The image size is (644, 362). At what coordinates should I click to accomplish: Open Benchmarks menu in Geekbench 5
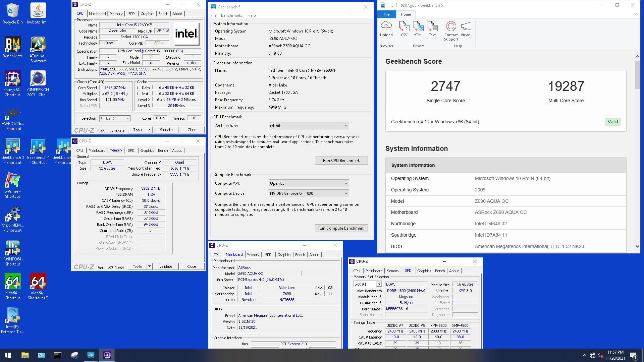coord(232,15)
